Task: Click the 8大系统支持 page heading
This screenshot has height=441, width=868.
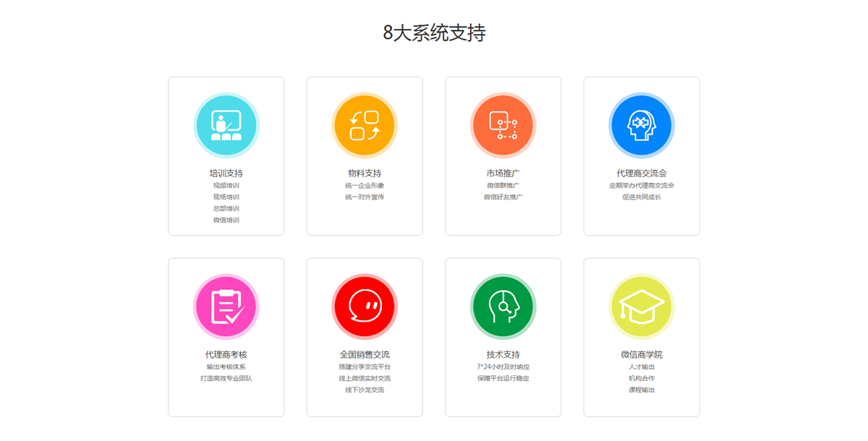Action: click(x=434, y=33)
